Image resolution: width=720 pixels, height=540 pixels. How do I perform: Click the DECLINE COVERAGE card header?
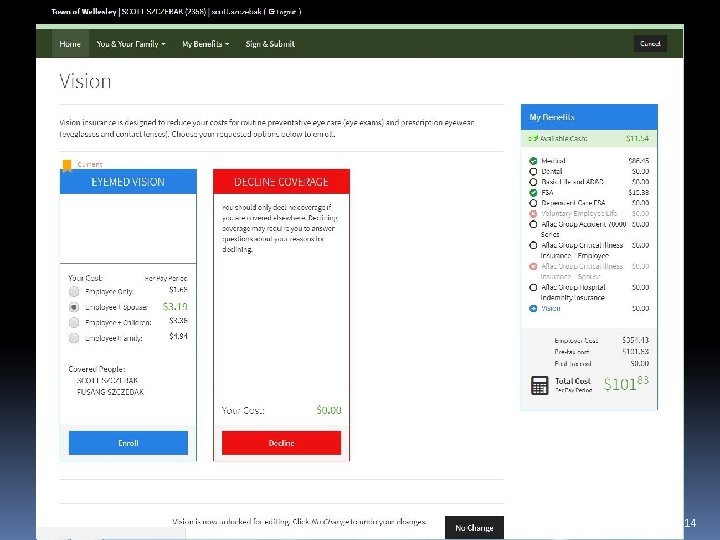point(281,182)
